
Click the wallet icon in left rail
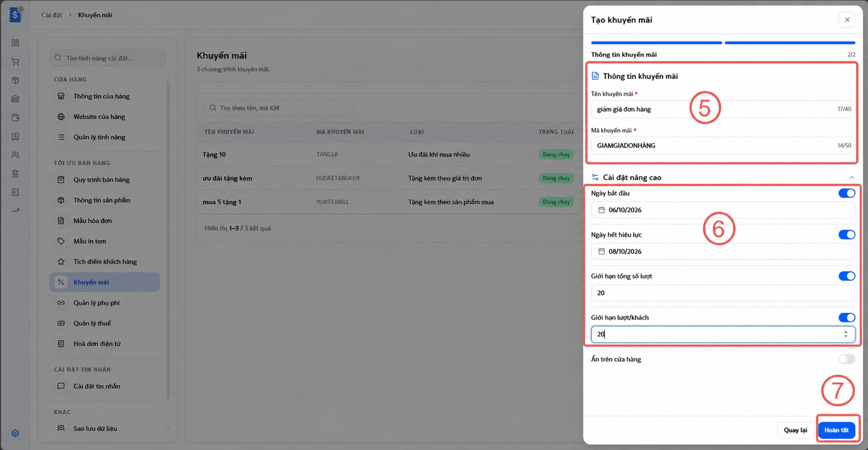[15, 118]
